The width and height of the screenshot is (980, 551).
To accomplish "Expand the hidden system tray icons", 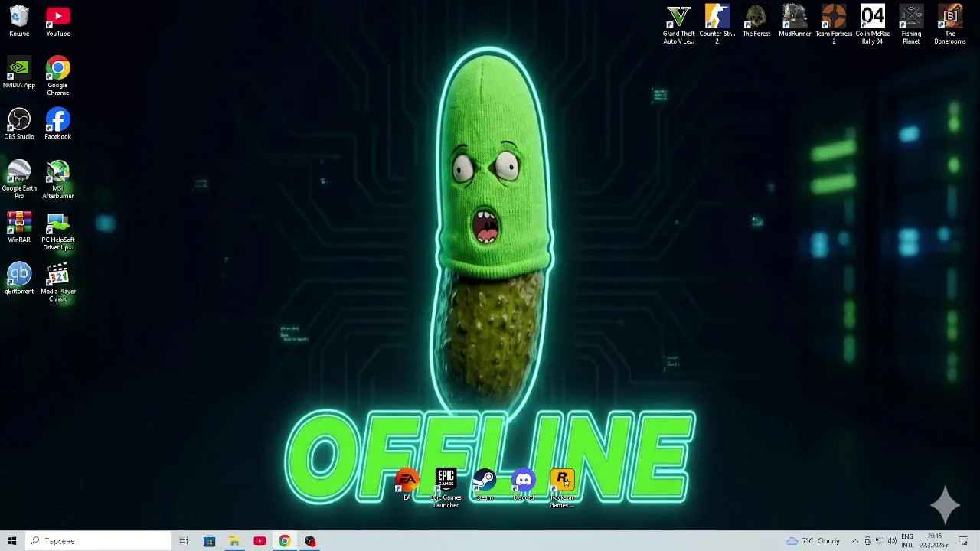I will [x=855, y=541].
